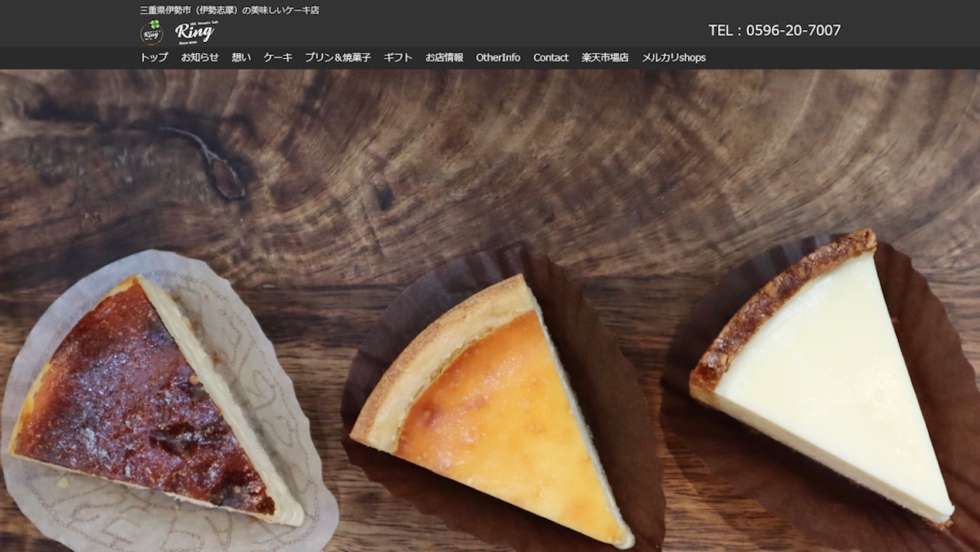This screenshot has width=980, height=552.
Task: Click the Ring script wordmark logo
Action: tap(194, 32)
